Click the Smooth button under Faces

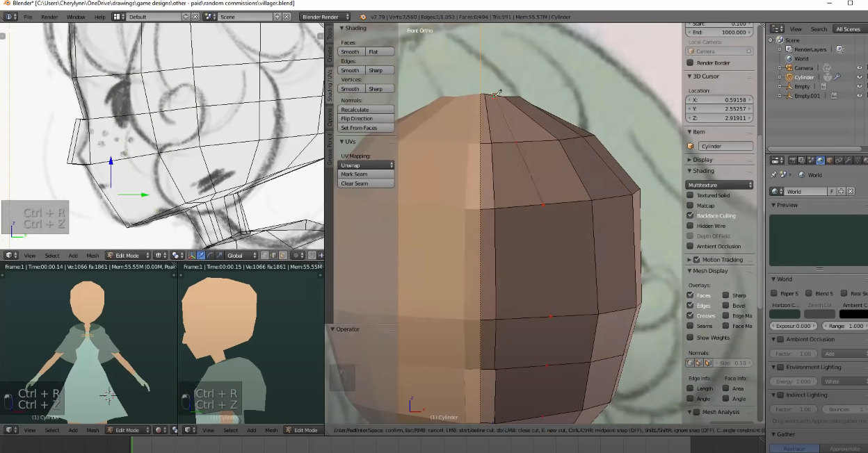(351, 52)
